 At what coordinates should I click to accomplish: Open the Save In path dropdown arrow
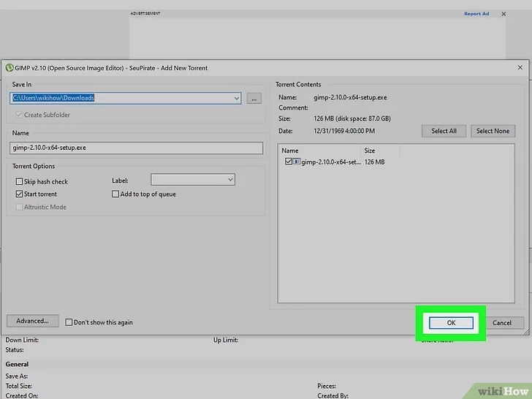pyautogui.click(x=237, y=98)
